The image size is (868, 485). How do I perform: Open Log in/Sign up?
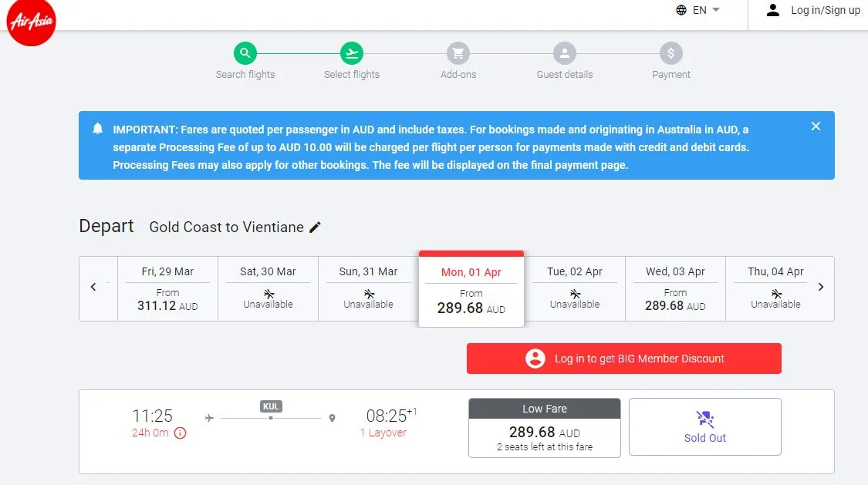click(x=813, y=11)
